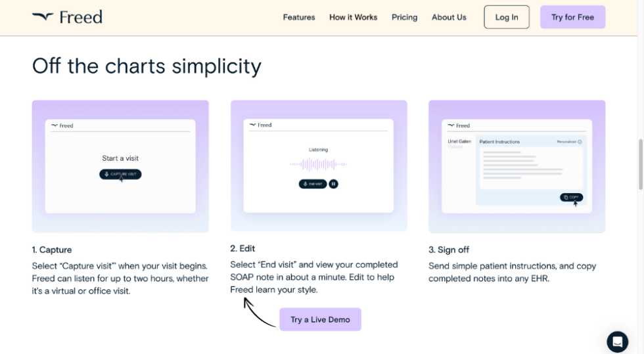Image resolution: width=644 pixels, height=354 pixels.
Task: Launch Try a Live Demo
Action: [x=320, y=319]
